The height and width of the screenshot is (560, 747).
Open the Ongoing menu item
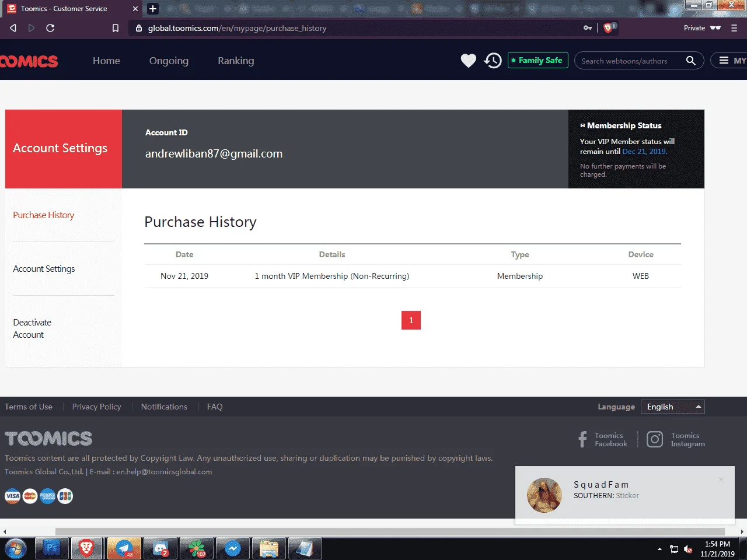tap(169, 61)
